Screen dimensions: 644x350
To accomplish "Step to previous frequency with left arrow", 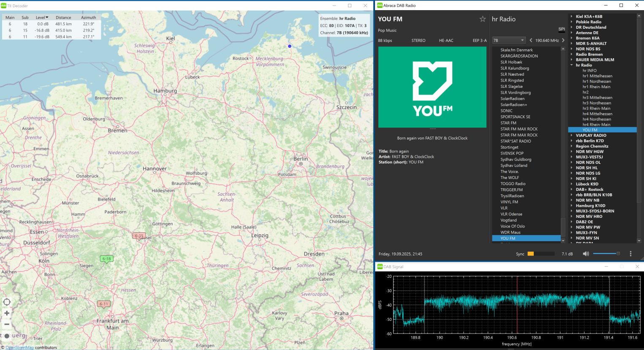I will click(531, 41).
